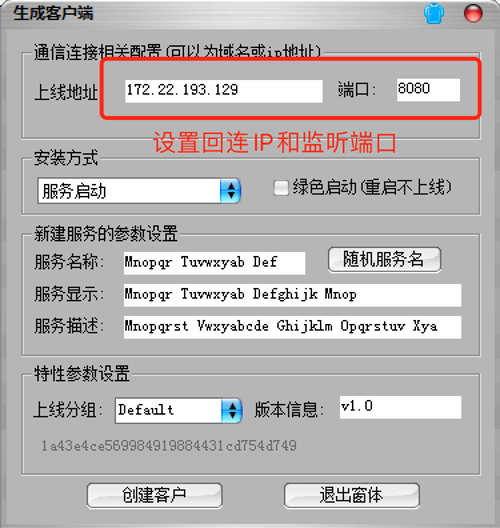Close the dialog with red round button
Image resolution: width=500 pixels, height=528 pixels.
(473, 13)
